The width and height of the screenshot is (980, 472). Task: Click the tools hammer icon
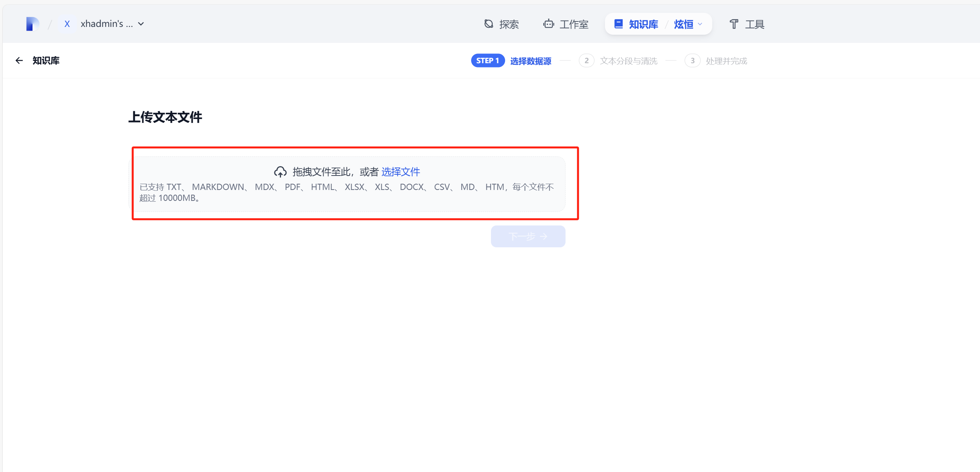[734, 24]
